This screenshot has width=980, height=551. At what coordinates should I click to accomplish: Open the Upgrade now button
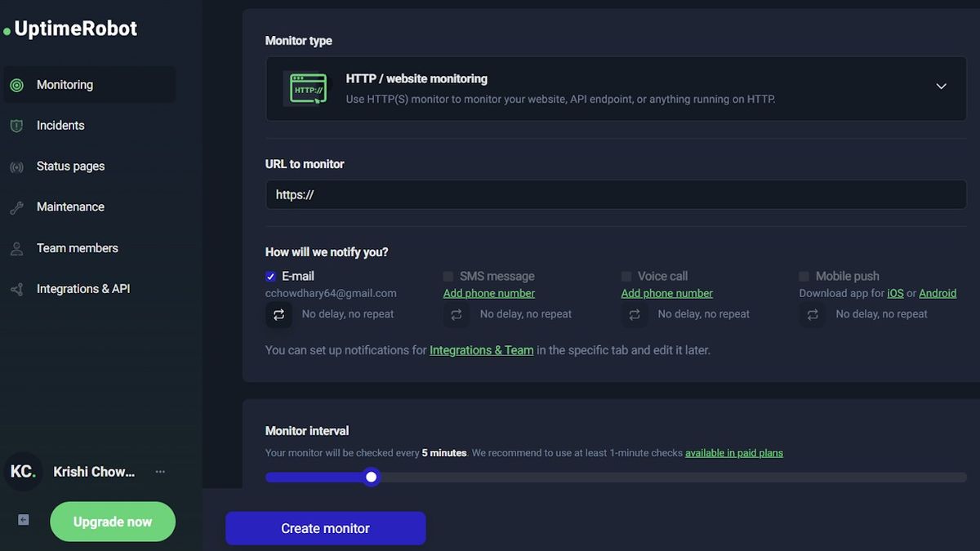tap(113, 522)
